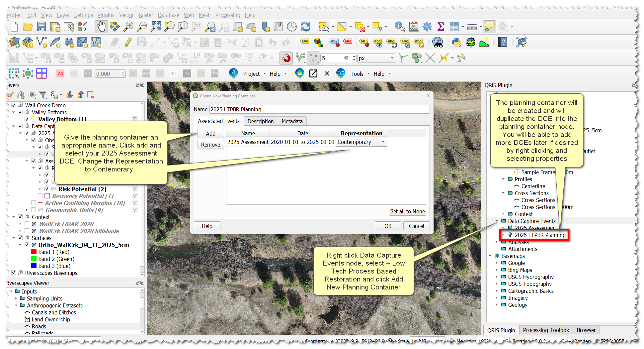
Task: Click the Measure Line ruler icon
Action: [x=472, y=27]
